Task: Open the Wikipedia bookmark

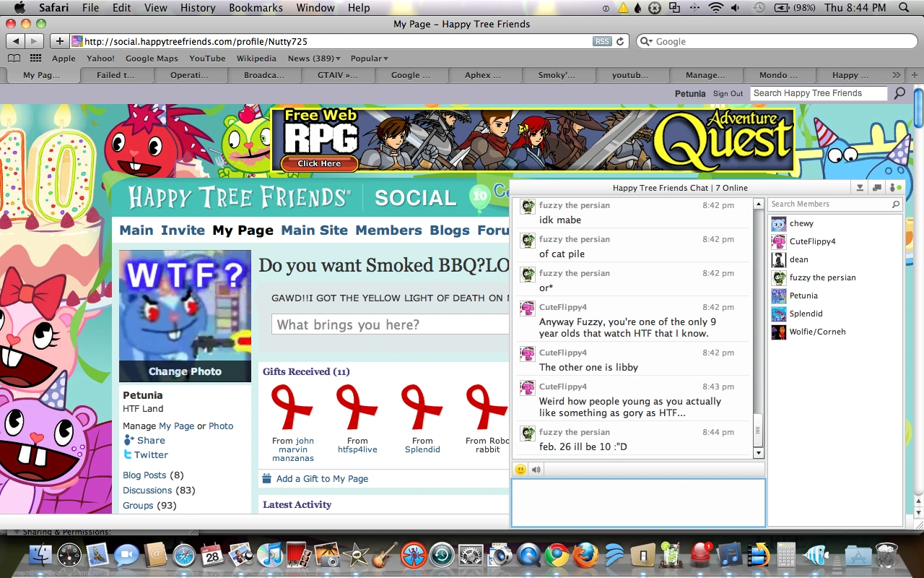Action: click(x=256, y=59)
